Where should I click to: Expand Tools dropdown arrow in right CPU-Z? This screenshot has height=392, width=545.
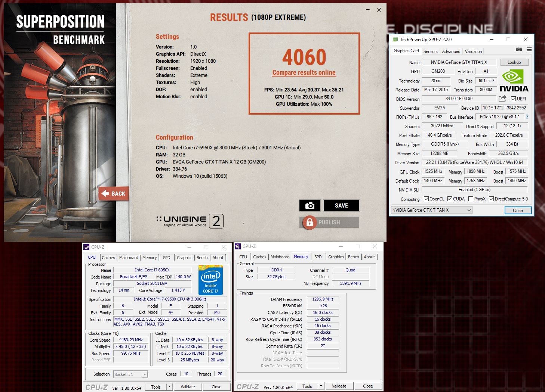[x=321, y=386]
